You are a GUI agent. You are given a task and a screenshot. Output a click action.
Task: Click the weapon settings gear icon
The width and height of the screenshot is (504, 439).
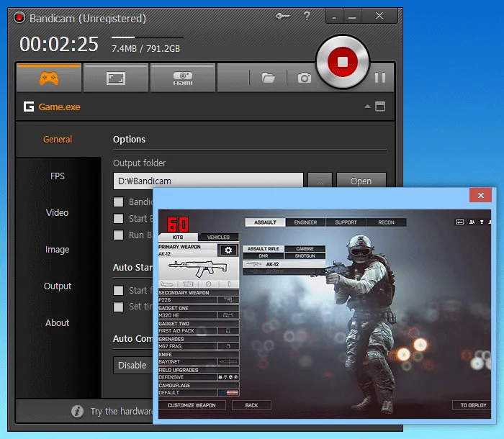pyautogui.click(x=228, y=250)
